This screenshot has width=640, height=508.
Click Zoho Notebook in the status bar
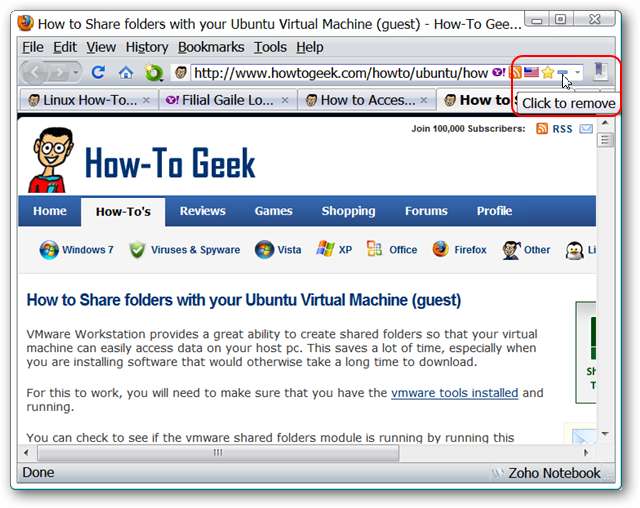(554, 473)
